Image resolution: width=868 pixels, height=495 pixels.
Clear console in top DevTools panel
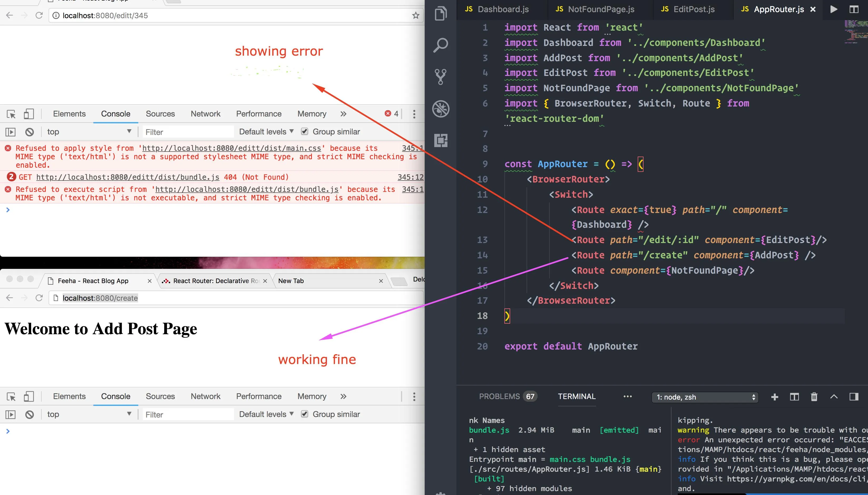tap(30, 132)
